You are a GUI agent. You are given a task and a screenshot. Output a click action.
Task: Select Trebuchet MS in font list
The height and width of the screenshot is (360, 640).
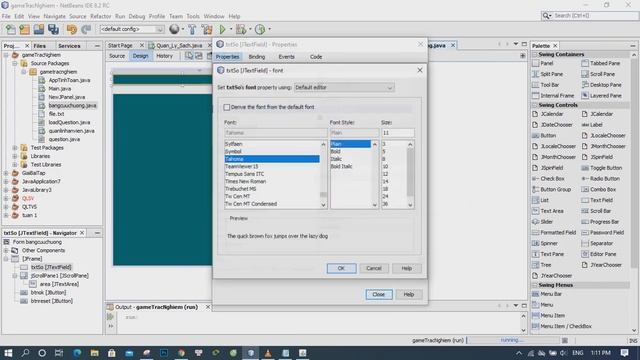(240, 189)
